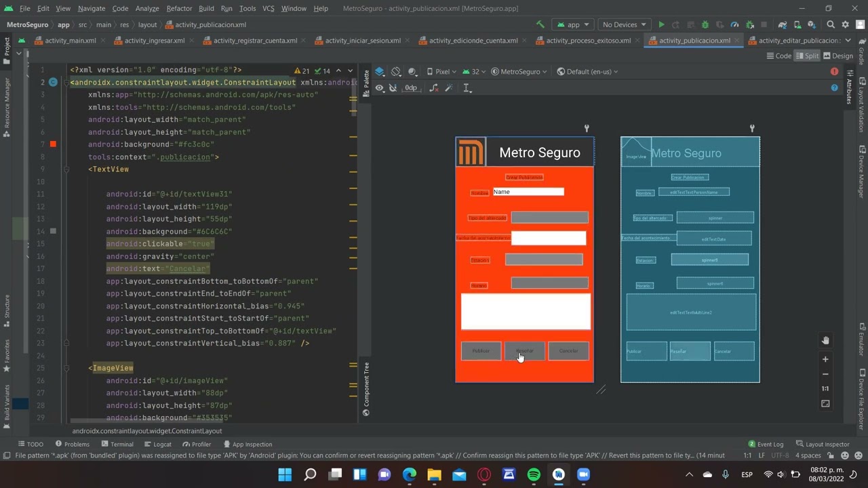
Task: Open Search Everywhere magnifier icon
Action: coord(831,24)
